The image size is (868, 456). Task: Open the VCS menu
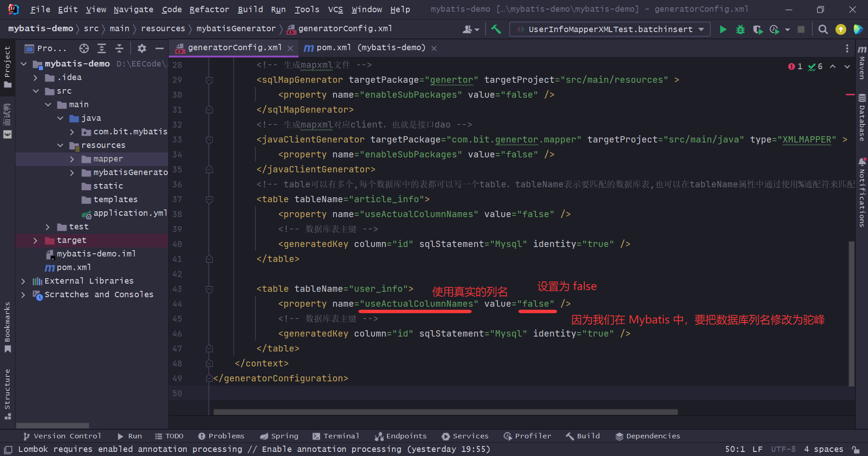pyautogui.click(x=335, y=9)
